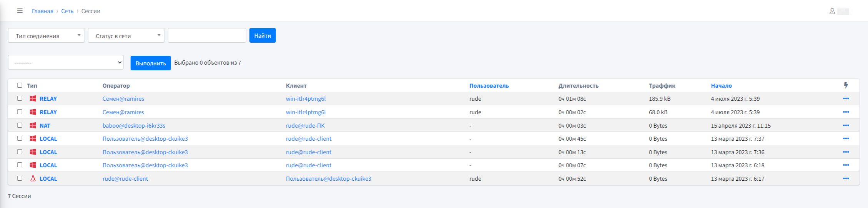Screen dimensions: 868x208
Task: Click Windows icon in NAT session row
Action: pyautogui.click(x=33, y=126)
